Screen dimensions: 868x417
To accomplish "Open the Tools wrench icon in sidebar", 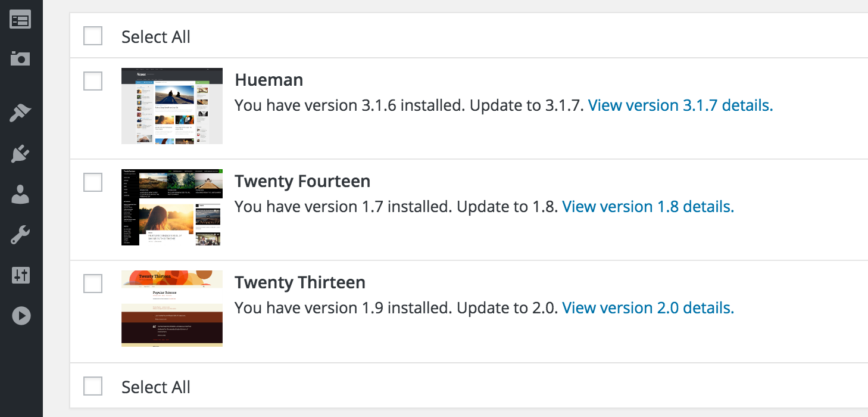I will [x=20, y=235].
